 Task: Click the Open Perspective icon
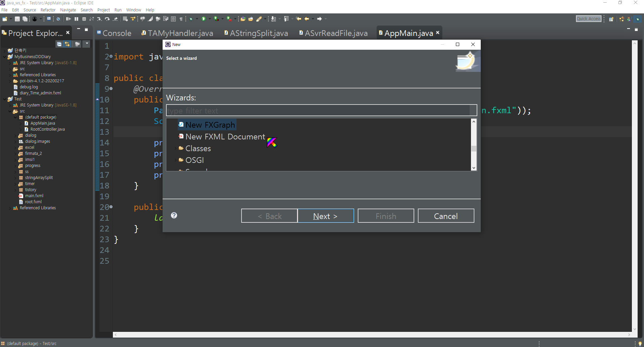pyautogui.click(x=611, y=19)
